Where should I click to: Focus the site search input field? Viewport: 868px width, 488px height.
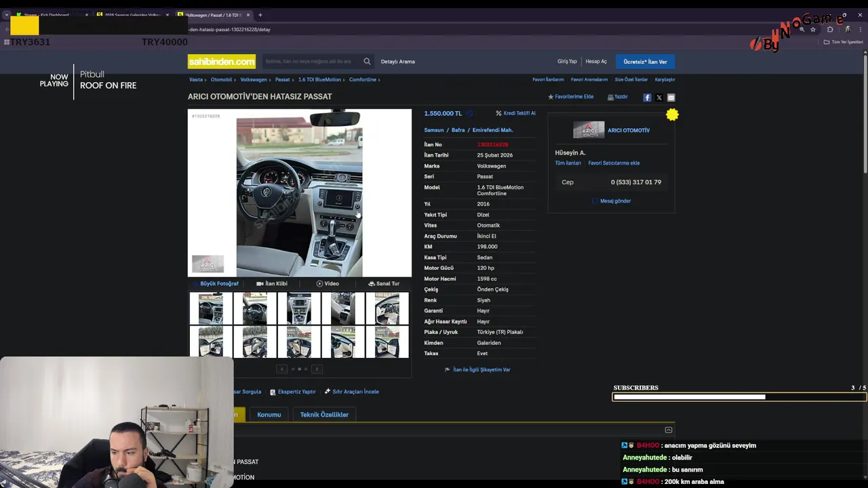[x=312, y=61]
